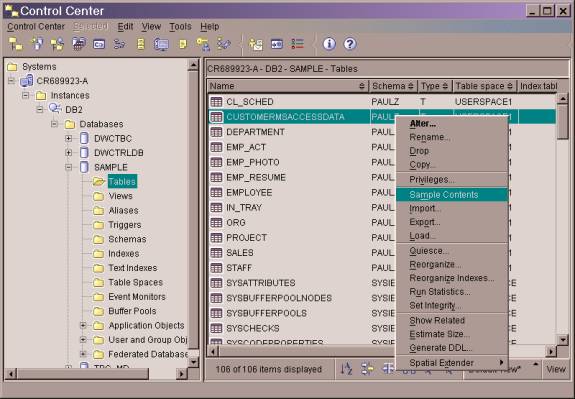Click the table icon beside STAFF
The width and height of the screenshot is (575, 399).
tap(216, 268)
